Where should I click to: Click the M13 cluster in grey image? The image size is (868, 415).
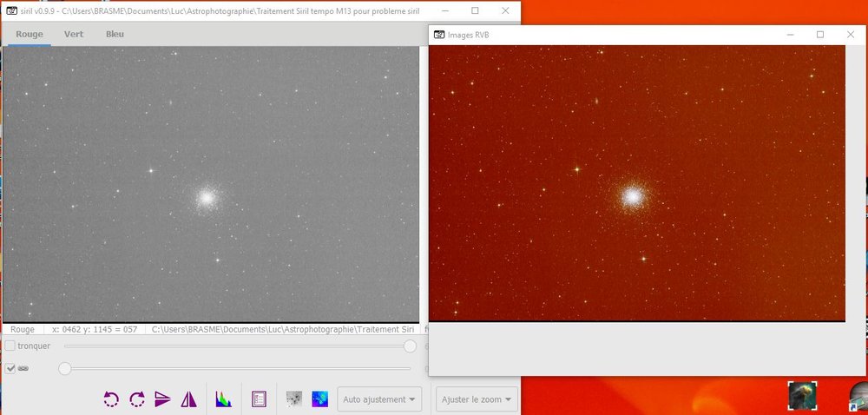207,197
